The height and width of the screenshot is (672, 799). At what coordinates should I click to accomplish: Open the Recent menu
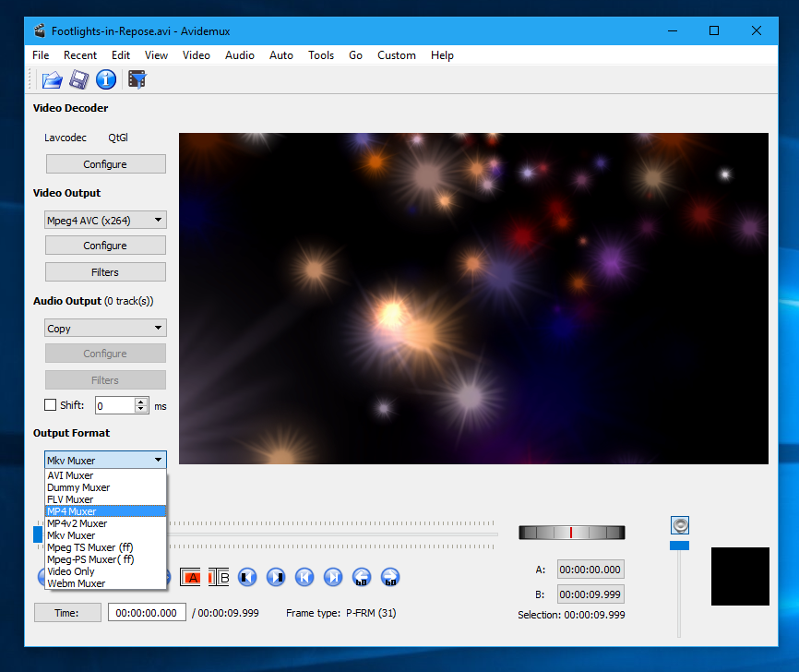click(x=80, y=55)
